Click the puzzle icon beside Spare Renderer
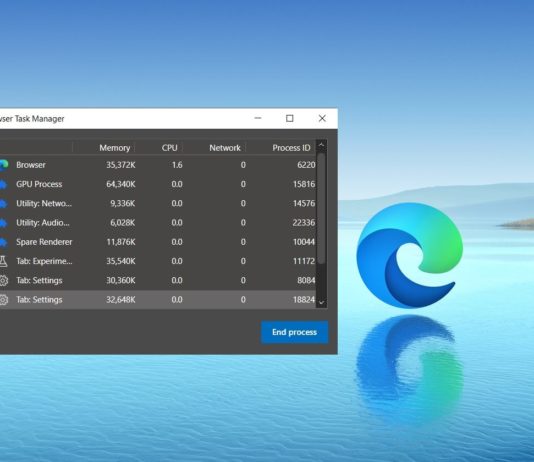 pos(3,242)
